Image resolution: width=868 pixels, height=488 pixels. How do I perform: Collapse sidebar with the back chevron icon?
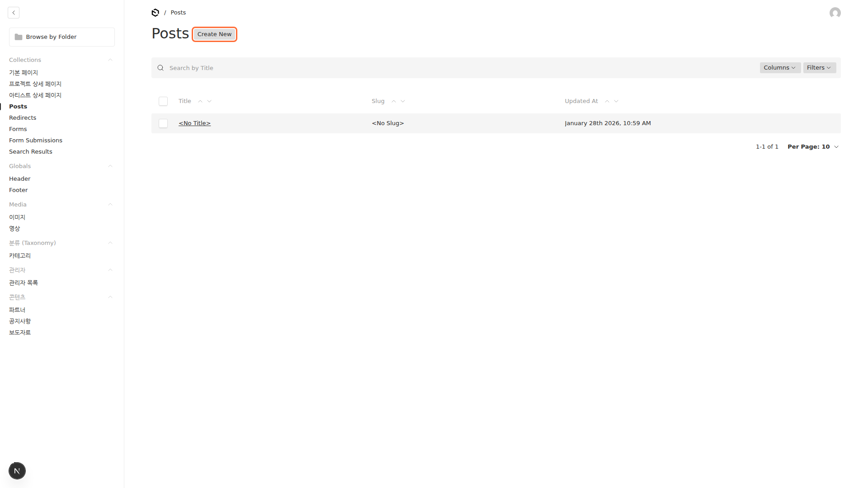pos(14,13)
